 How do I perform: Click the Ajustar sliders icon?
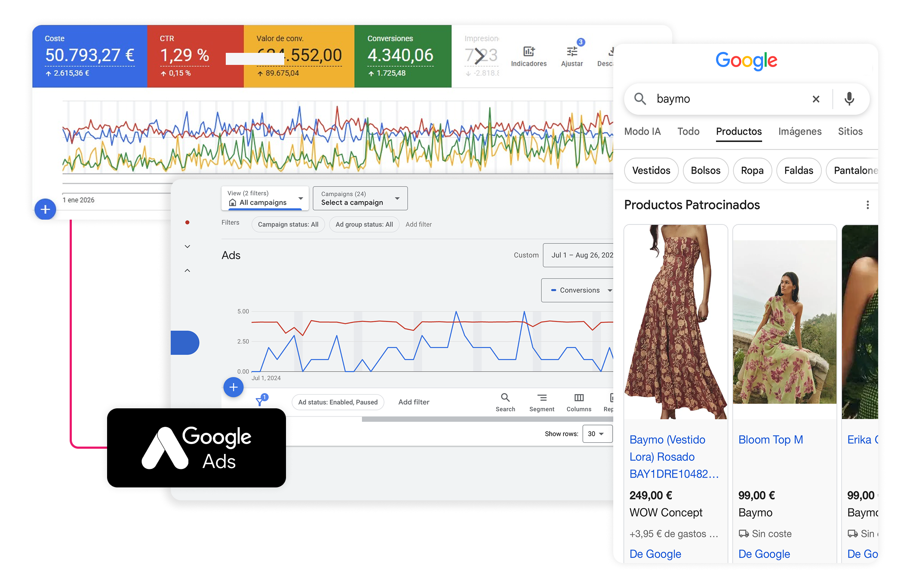[x=572, y=52]
